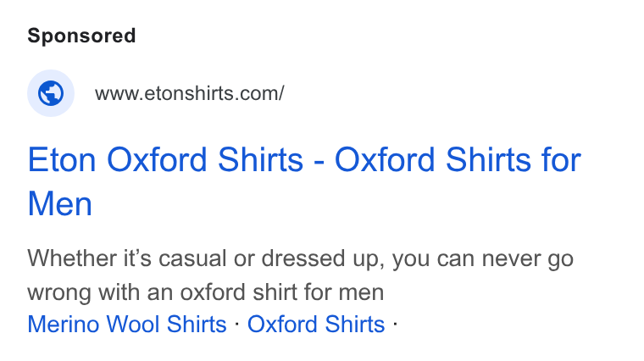The height and width of the screenshot is (361, 644).
Task: Click the www.etonshirts.com/ display URL
Action: tap(189, 93)
